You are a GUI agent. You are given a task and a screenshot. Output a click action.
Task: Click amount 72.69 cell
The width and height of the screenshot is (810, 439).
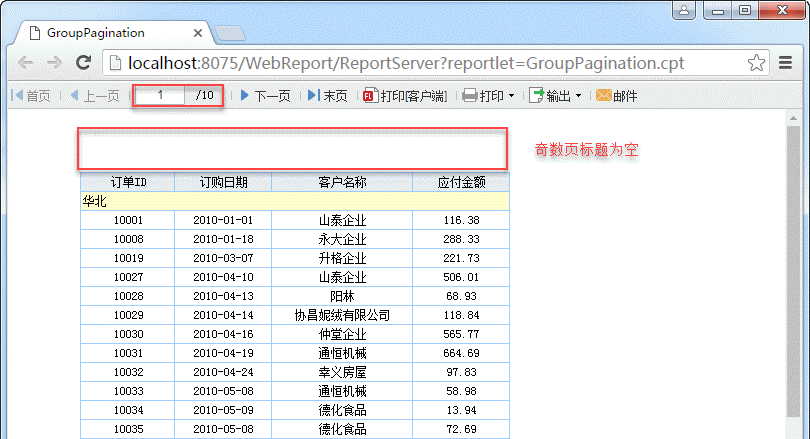(461, 429)
